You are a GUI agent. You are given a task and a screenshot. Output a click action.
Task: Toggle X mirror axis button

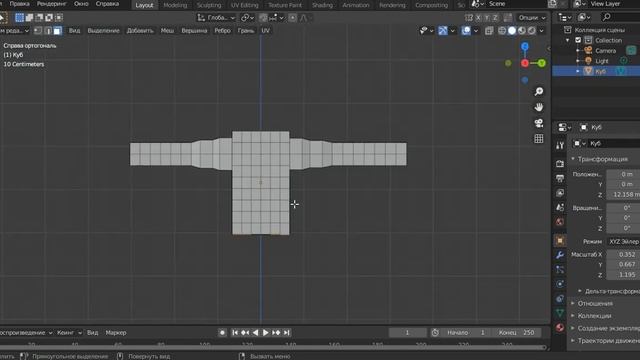(x=478, y=18)
